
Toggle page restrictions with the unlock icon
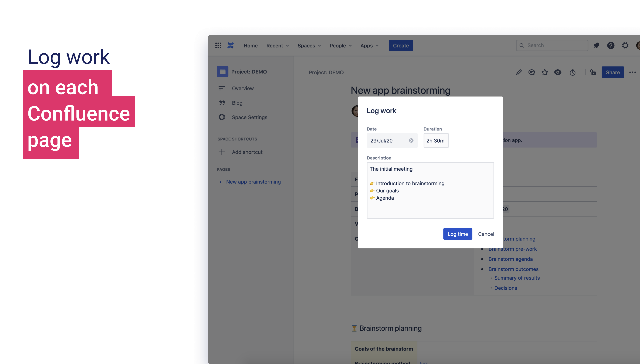point(593,72)
